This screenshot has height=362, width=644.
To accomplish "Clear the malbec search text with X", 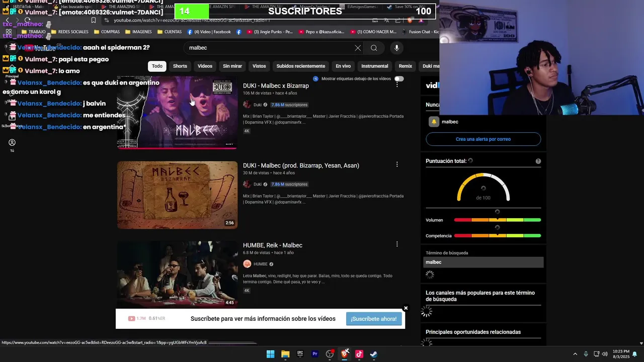I will pyautogui.click(x=358, y=48).
